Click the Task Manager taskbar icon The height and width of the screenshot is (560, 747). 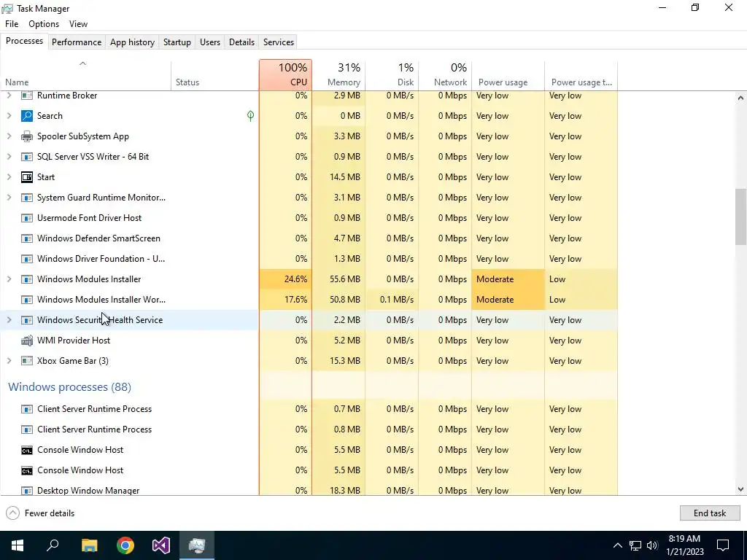pyautogui.click(x=197, y=545)
